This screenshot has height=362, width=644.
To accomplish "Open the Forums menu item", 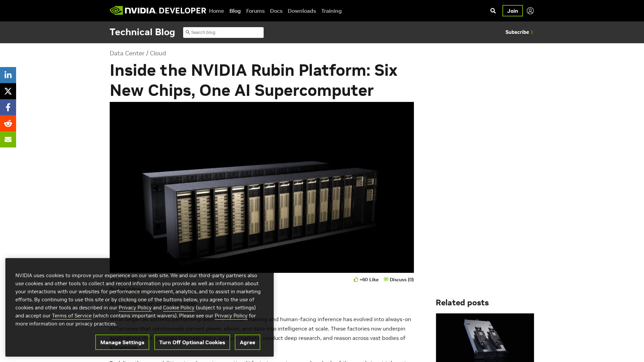I will (255, 11).
